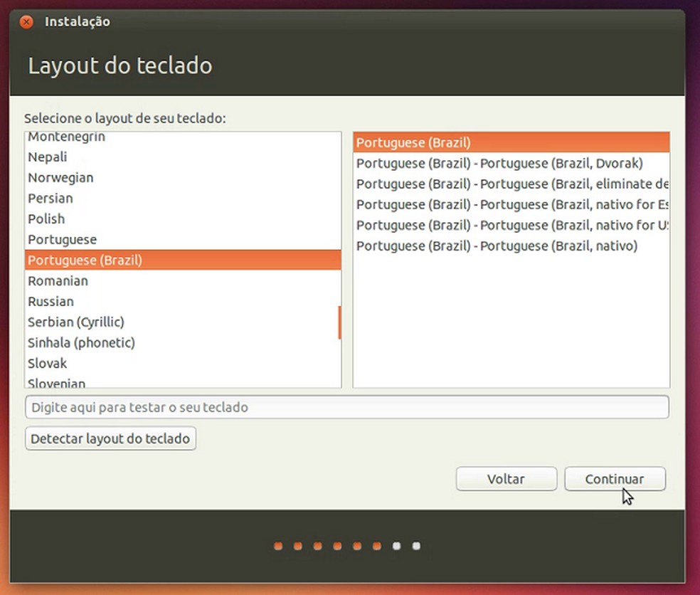Screen dimensions: 700x595
Task: Click the Continuar button
Action: tap(615, 479)
